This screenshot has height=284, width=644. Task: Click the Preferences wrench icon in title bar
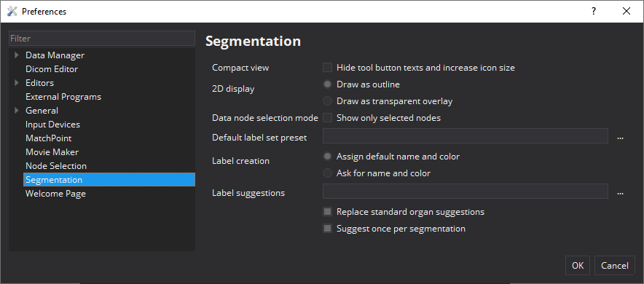pos(12,11)
